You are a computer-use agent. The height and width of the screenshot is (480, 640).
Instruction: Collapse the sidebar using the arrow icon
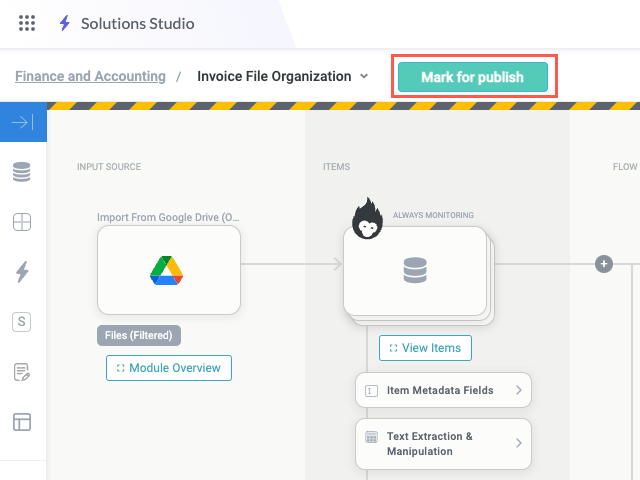pos(22,122)
